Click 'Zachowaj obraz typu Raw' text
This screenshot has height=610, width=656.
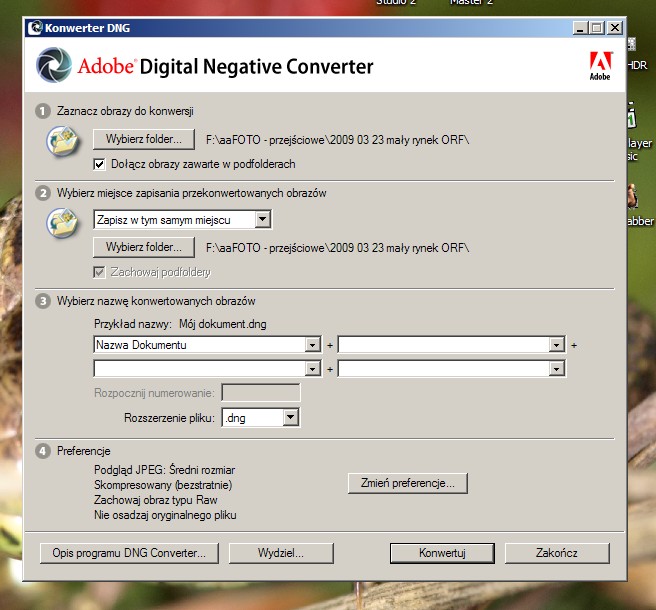click(156, 500)
